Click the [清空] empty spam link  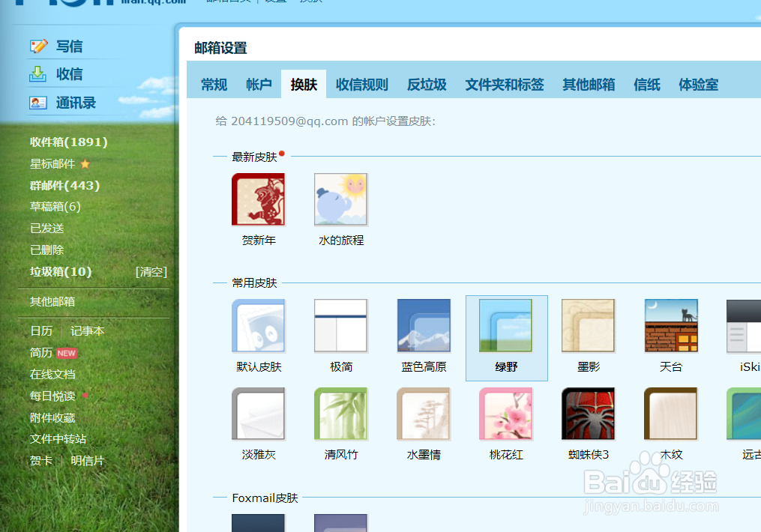151,271
